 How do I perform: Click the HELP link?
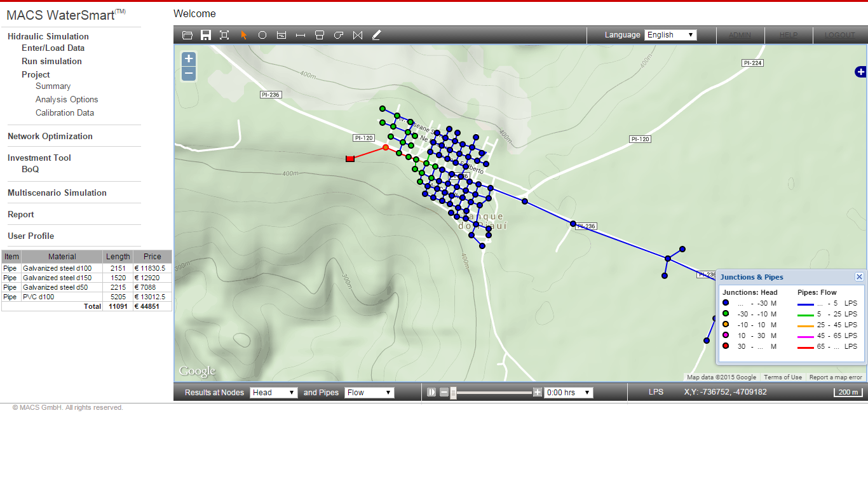789,35
